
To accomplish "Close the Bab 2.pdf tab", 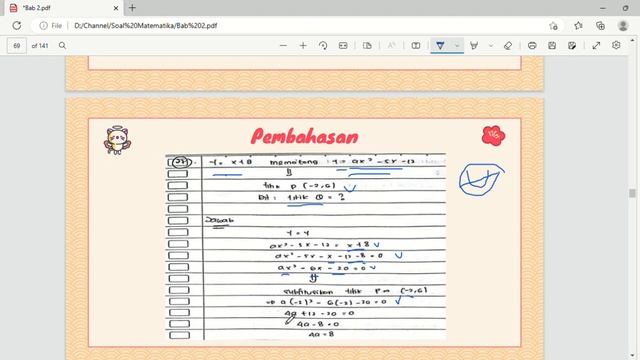I will 116,8.
